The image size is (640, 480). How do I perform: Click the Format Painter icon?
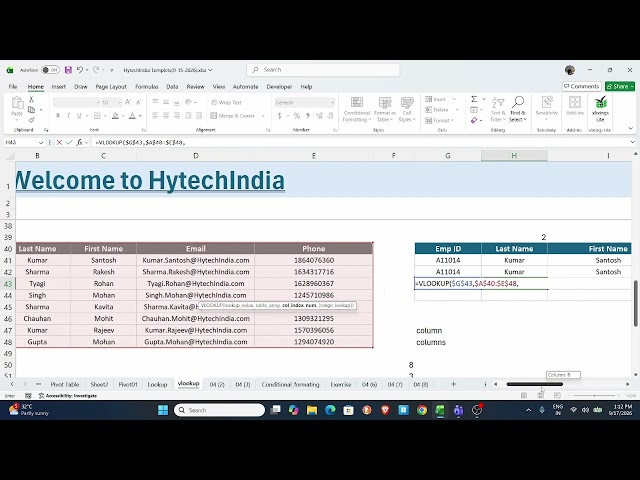pyautogui.click(x=31, y=120)
